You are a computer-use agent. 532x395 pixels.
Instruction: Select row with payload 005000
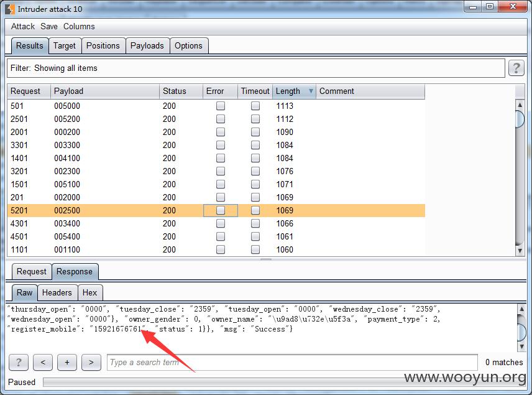click(x=216, y=106)
